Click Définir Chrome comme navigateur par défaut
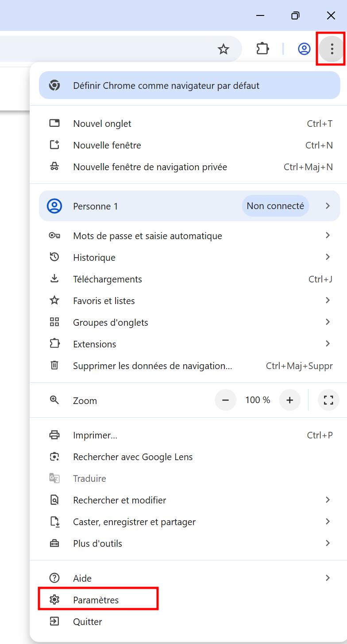Viewport: 347px width, 644px height. pyautogui.click(x=189, y=85)
